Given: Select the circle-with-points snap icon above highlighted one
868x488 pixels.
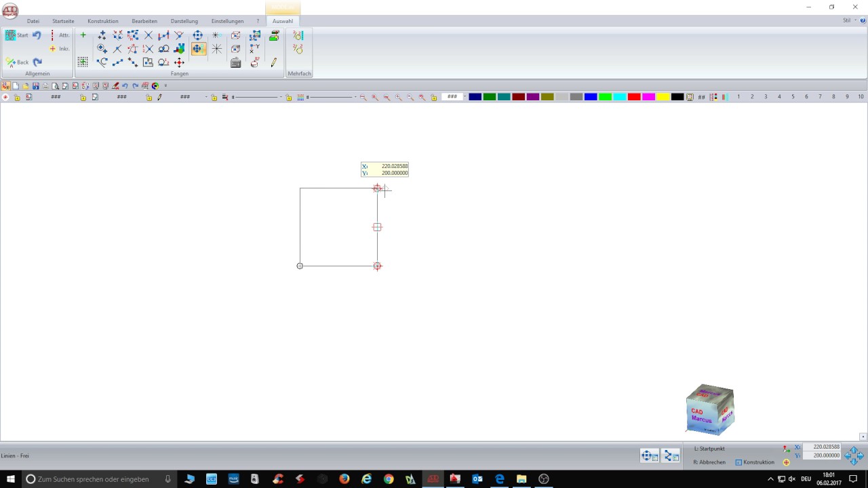Looking at the screenshot, I should click(198, 35).
